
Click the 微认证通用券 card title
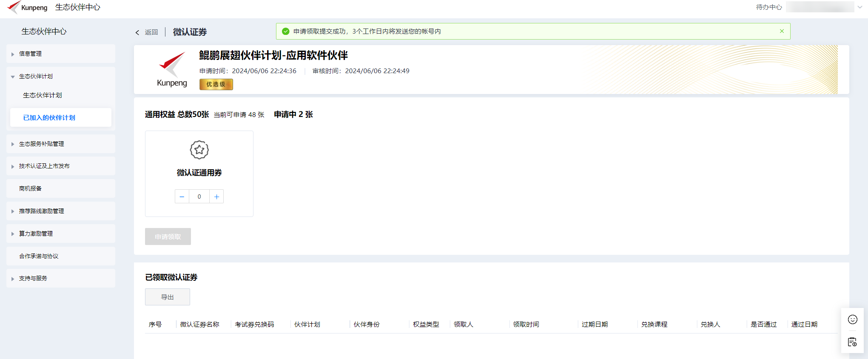[199, 173]
